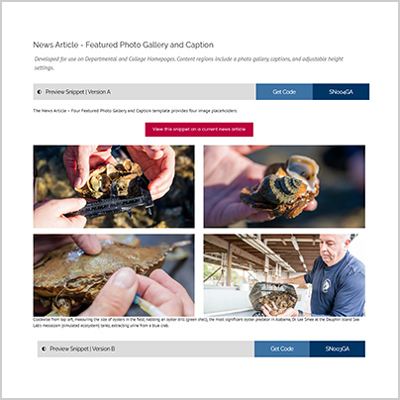Click Get Code for Version B
This screenshot has height=400, width=400.
[282, 349]
